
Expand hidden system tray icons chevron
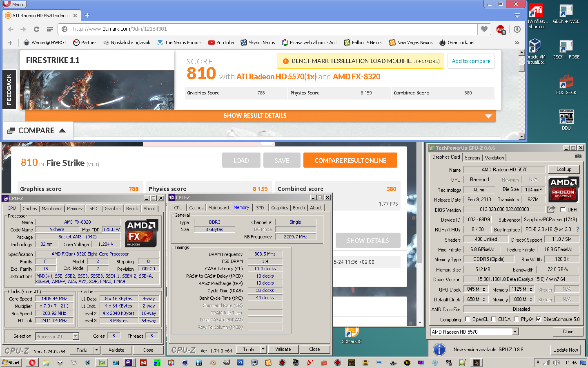coord(538,362)
